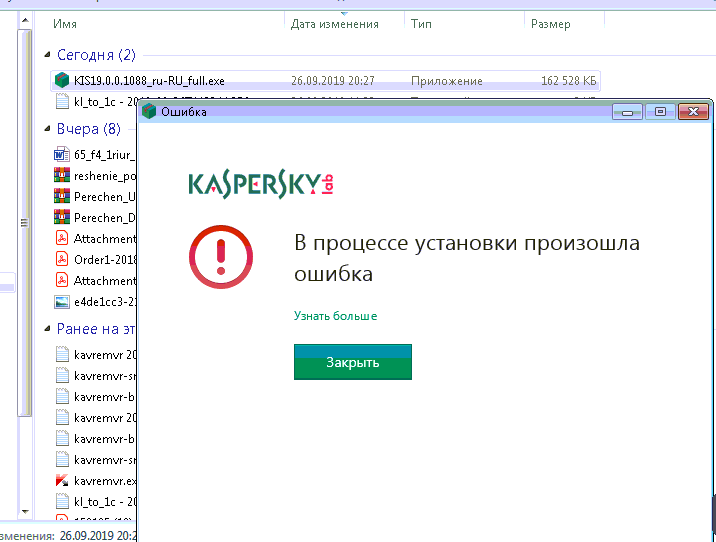Select the image icon for e4de1cc3 file

click(62, 302)
